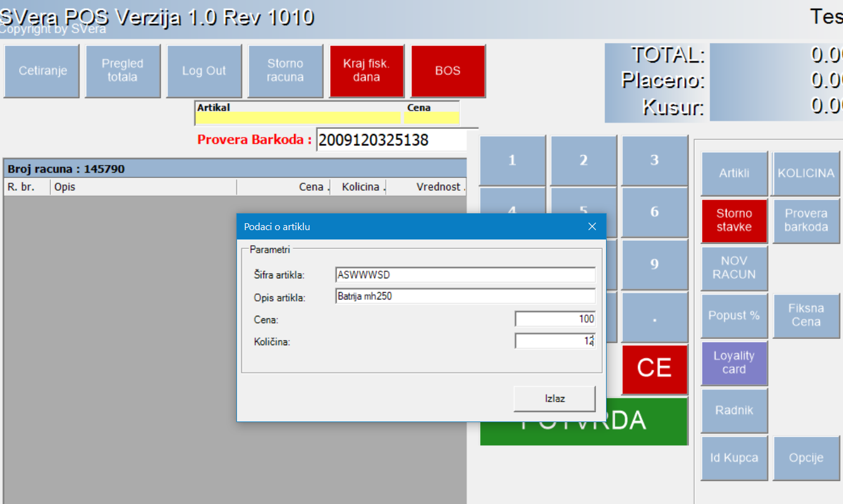Click the Cena field in dialog

point(554,319)
